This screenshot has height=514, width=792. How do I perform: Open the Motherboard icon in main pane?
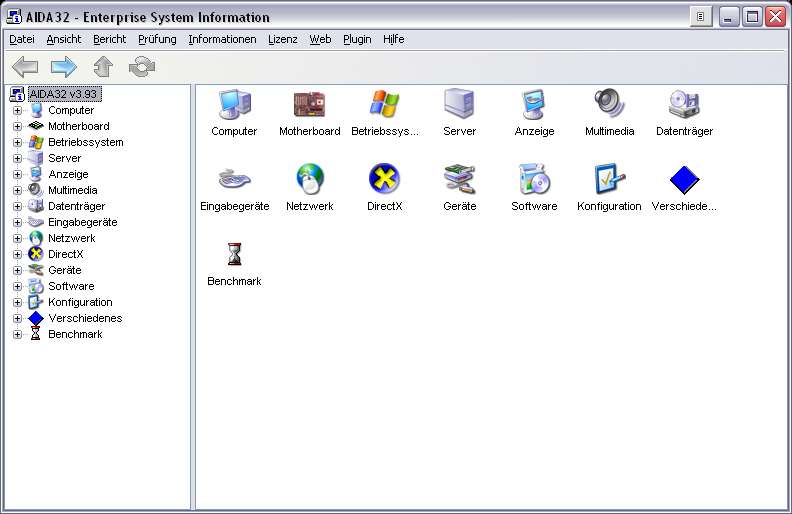309,104
